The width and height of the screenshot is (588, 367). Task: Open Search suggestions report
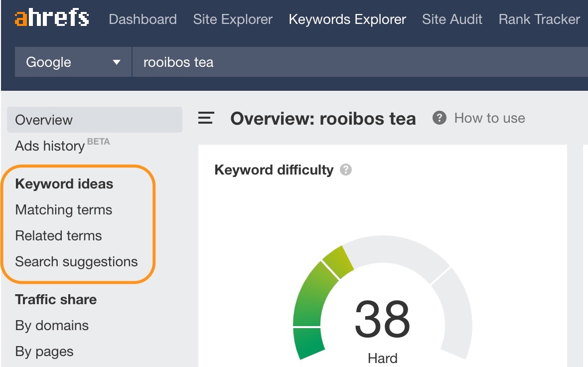point(76,262)
